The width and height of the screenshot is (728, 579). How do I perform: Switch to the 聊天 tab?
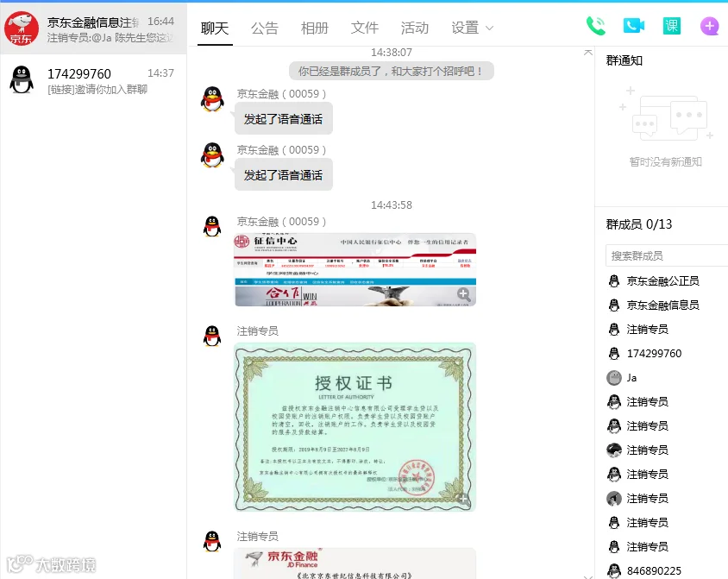(215, 28)
